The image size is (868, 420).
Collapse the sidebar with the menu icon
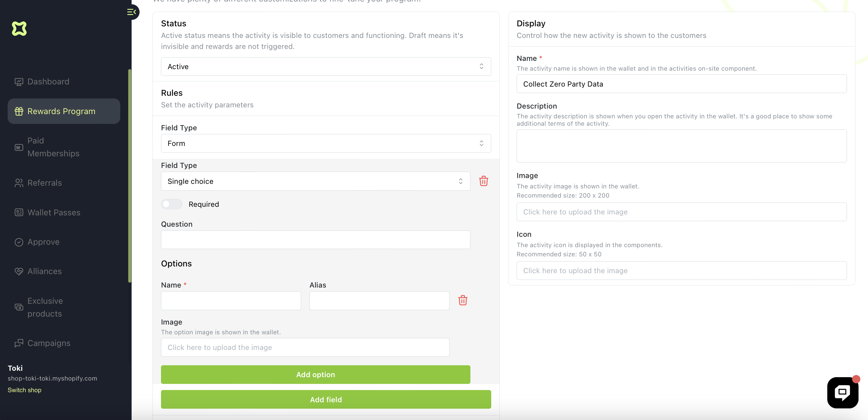click(131, 12)
